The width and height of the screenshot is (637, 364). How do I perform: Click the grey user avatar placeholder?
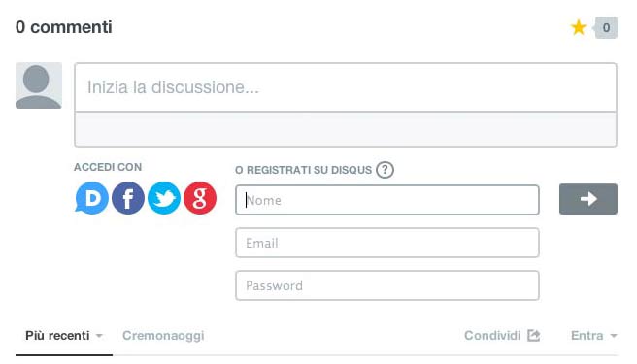39,85
